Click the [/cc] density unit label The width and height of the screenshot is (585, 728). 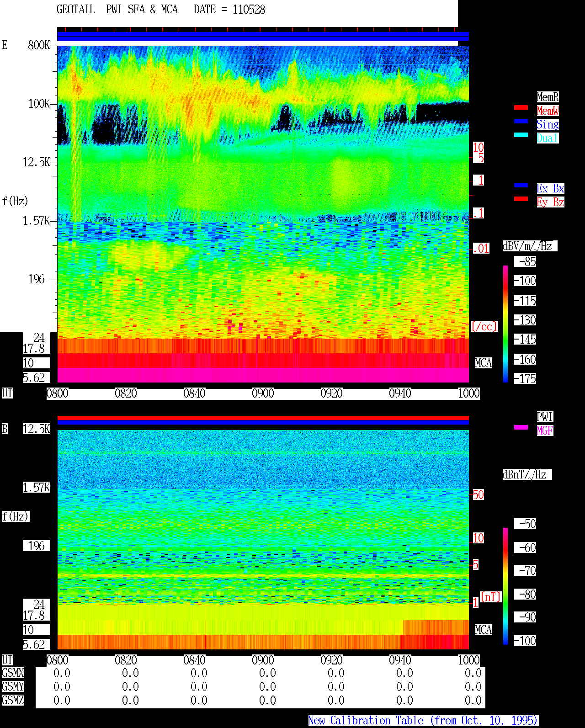[x=484, y=326]
